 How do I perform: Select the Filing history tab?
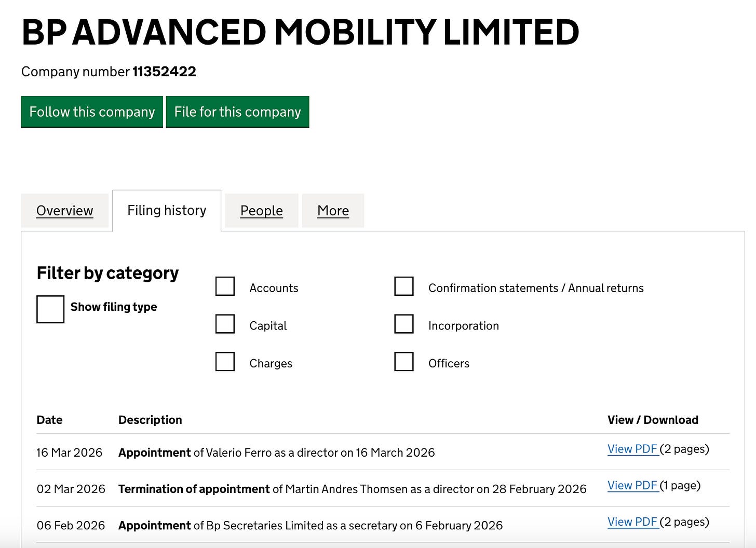point(167,210)
